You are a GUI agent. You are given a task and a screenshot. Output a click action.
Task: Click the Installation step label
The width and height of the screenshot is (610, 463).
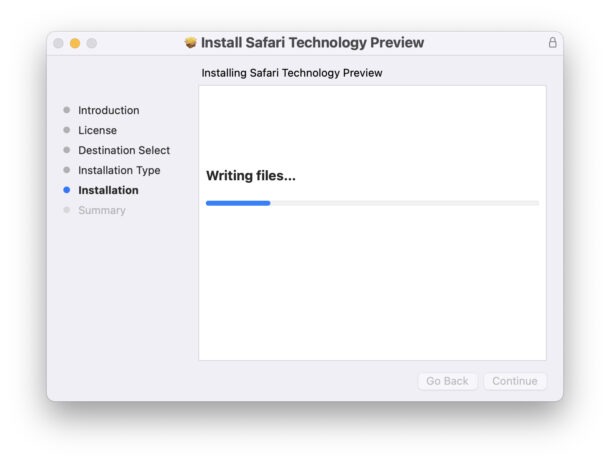coord(108,190)
